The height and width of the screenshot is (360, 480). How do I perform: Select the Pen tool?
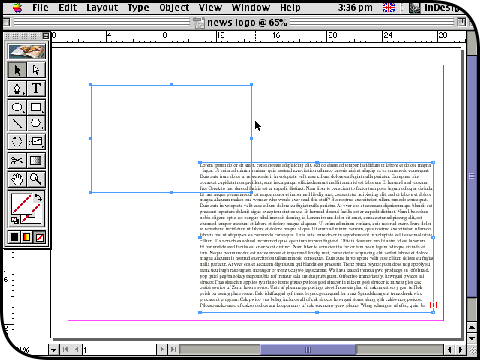(17, 89)
